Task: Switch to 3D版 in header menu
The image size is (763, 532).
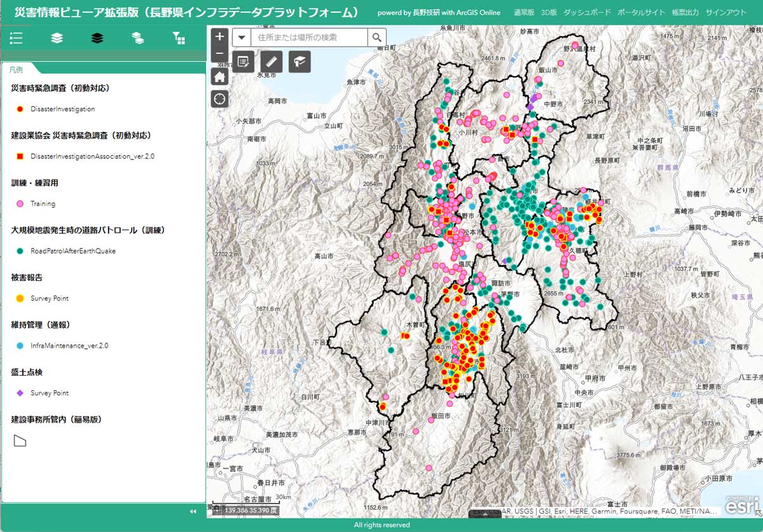Action: [549, 13]
